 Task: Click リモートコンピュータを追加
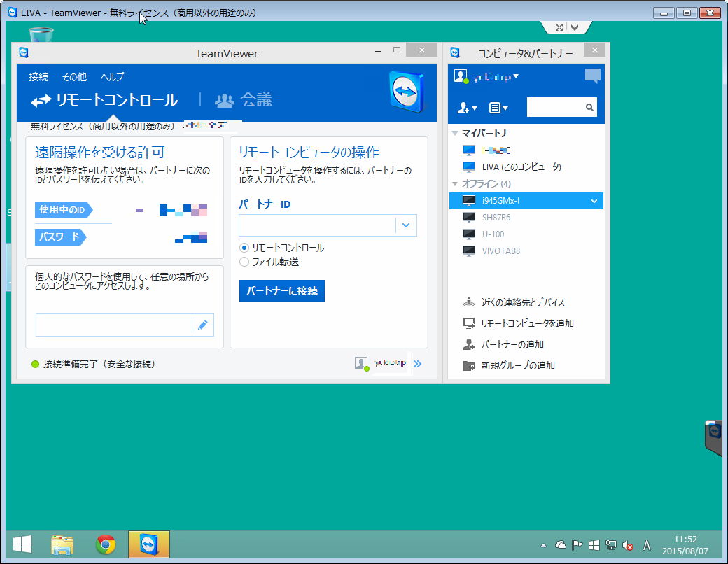click(527, 323)
